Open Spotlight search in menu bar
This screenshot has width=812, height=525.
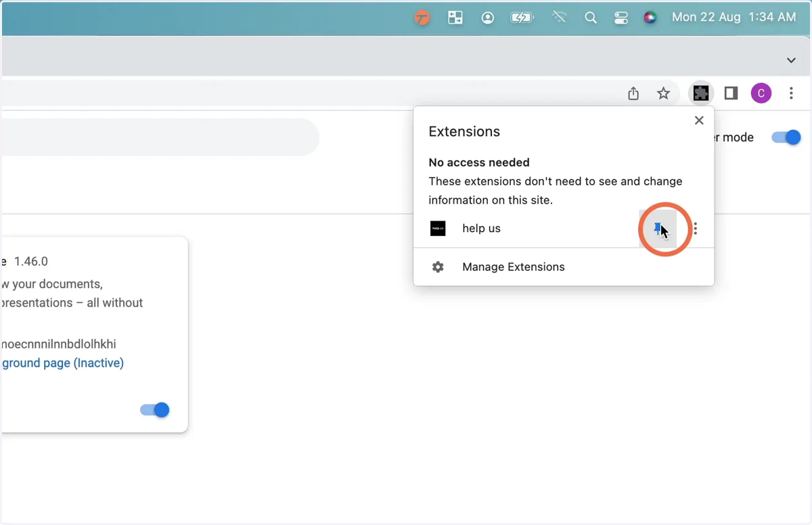[x=591, y=18]
